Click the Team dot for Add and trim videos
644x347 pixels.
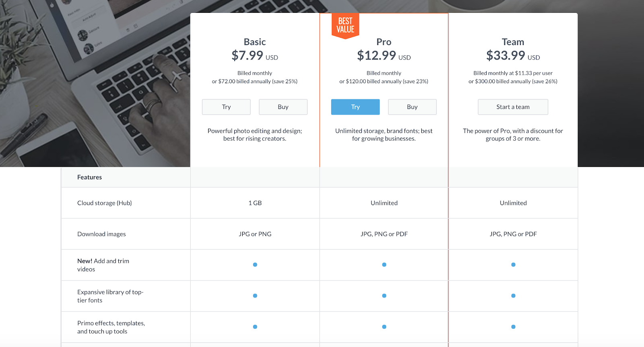click(x=513, y=265)
